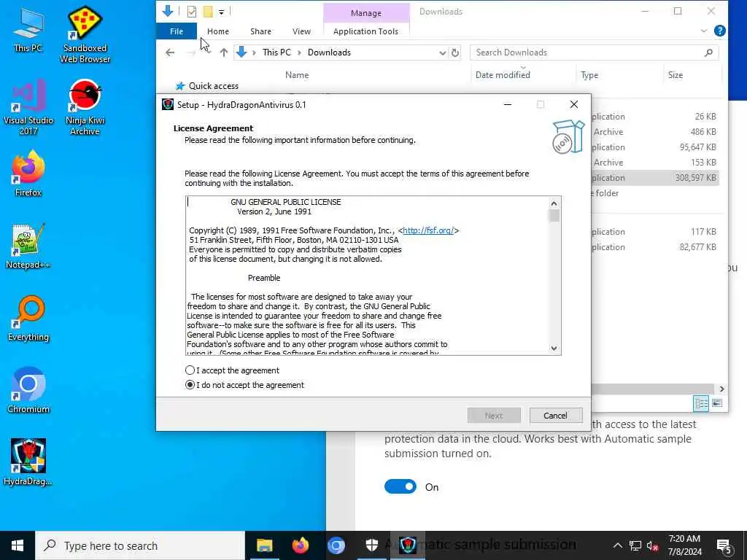Click breadcrumb arrow after This PC
Viewport: 747px width, 560px height.
(x=299, y=52)
